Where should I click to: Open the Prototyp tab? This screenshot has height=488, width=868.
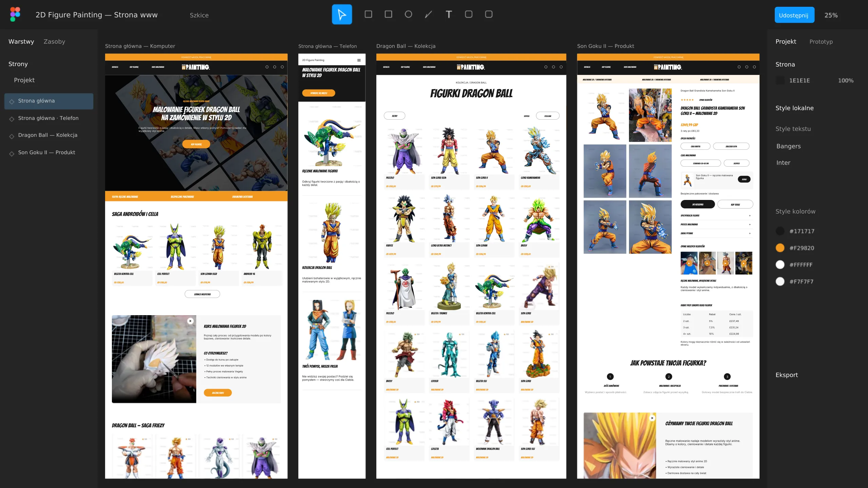821,41
